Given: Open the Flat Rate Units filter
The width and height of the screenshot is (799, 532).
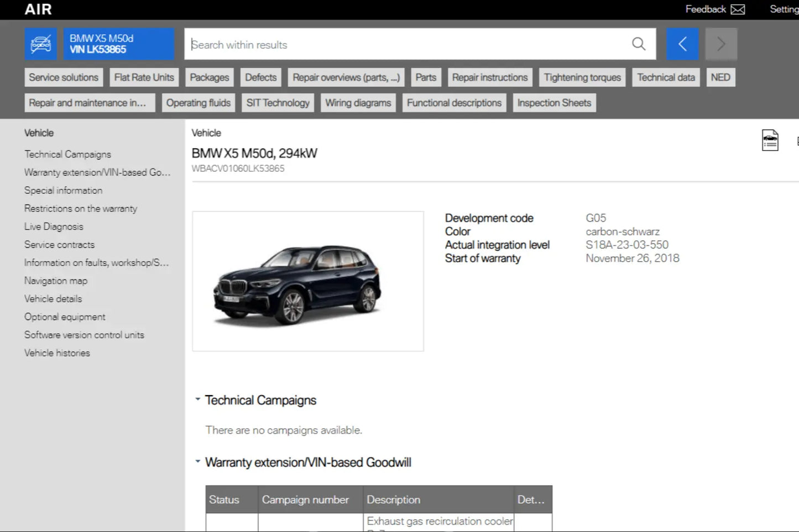Looking at the screenshot, I should pos(144,77).
